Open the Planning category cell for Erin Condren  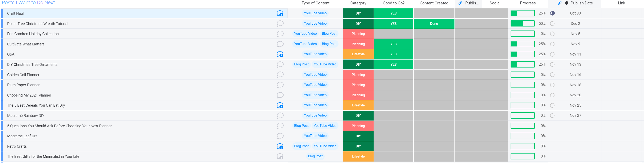[358, 34]
